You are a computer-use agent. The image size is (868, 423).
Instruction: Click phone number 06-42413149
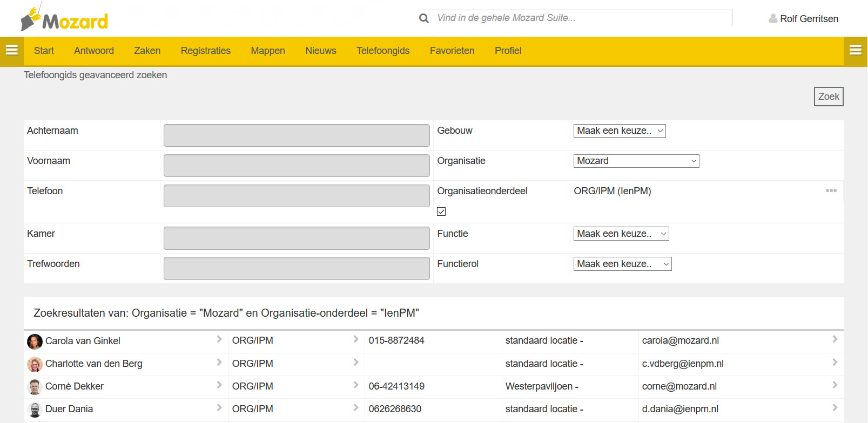tap(396, 386)
